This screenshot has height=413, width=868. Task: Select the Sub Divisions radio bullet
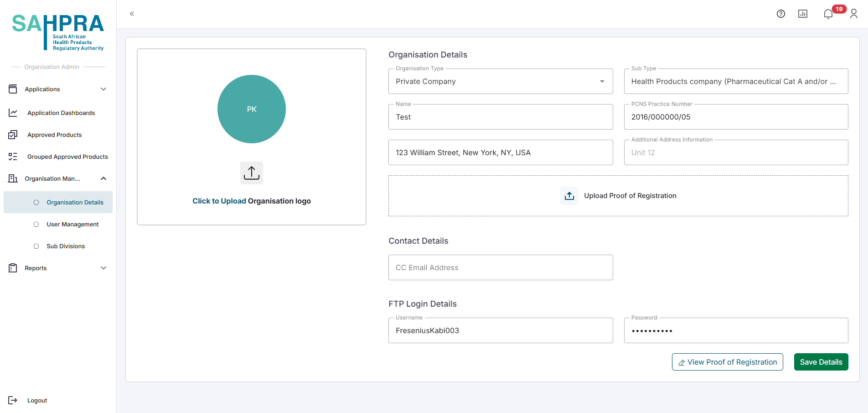coord(36,246)
